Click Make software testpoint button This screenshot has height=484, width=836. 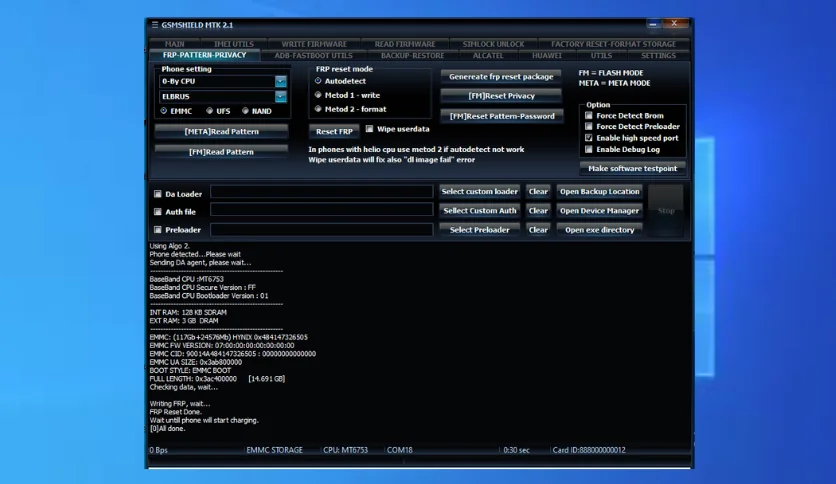pyautogui.click(x=632, y=168)
